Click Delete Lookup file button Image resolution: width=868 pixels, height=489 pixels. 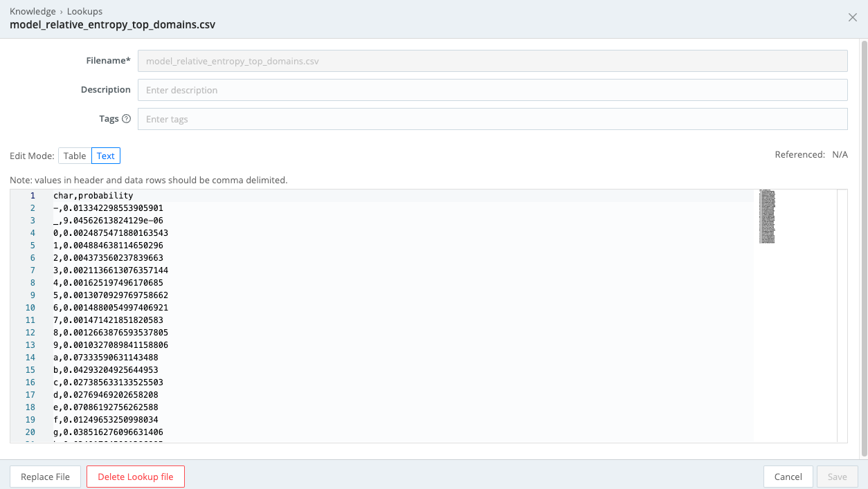point(135,477)
